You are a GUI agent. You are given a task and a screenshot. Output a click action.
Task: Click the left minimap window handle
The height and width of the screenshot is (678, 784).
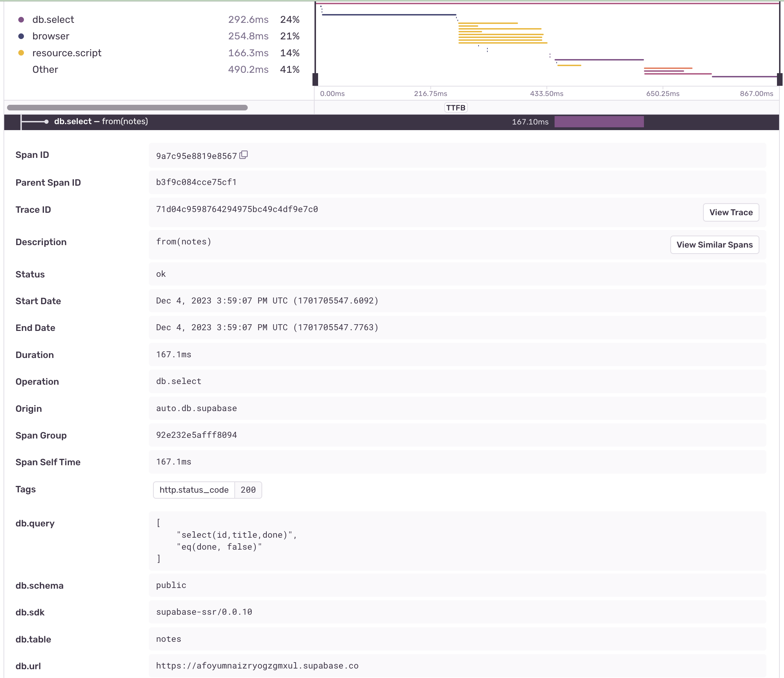tap(315, 79)
